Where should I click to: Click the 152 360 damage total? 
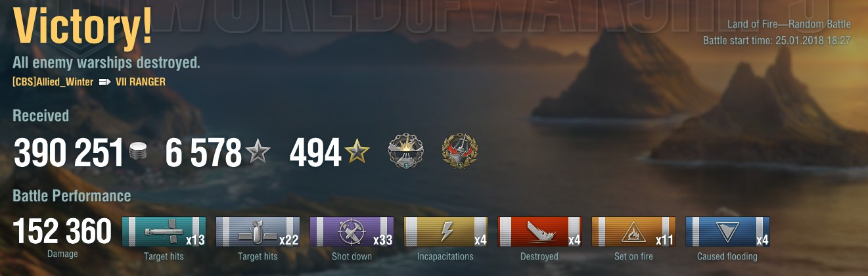[62, 231]
